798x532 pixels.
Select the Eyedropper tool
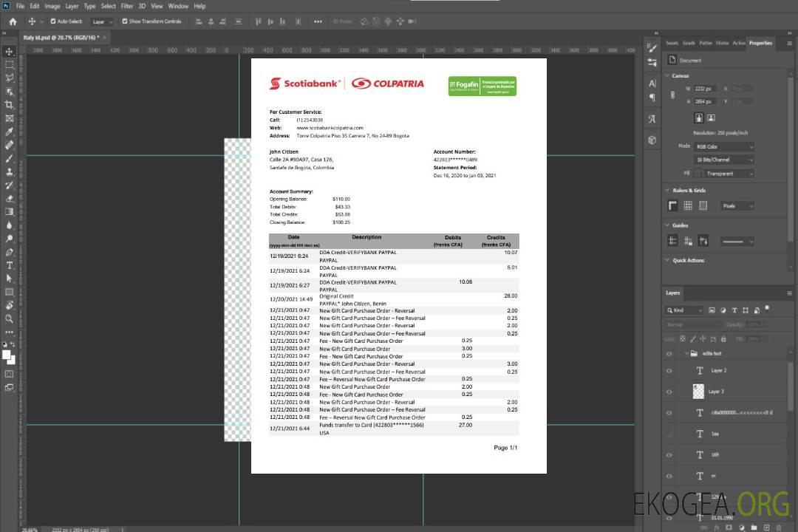9,132
